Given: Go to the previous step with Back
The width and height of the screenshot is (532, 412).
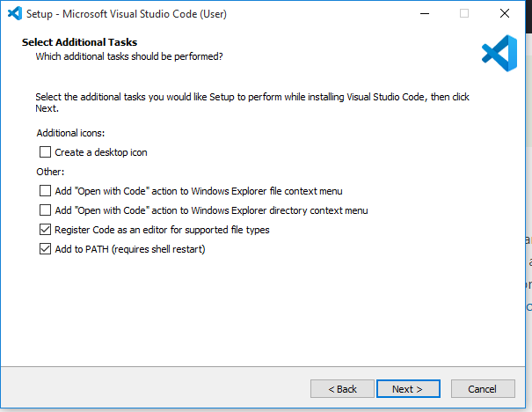Looking at the screenshot, I should 342,389.
